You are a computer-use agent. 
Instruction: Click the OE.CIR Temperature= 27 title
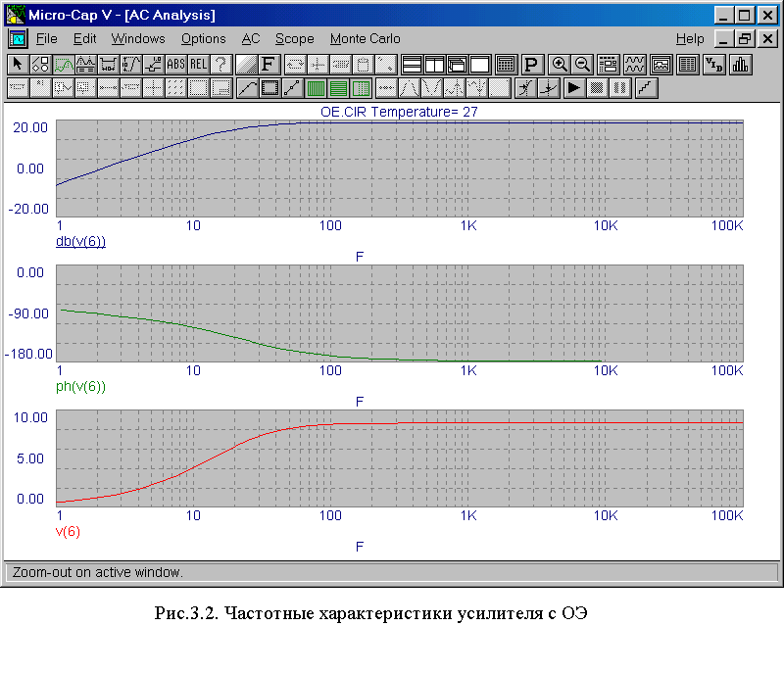[399, 112]
